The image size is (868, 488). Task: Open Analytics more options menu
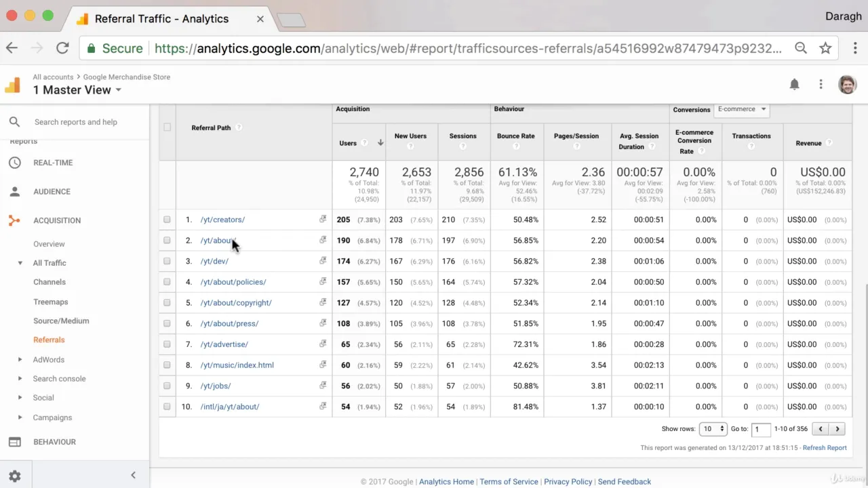[821, 84]
